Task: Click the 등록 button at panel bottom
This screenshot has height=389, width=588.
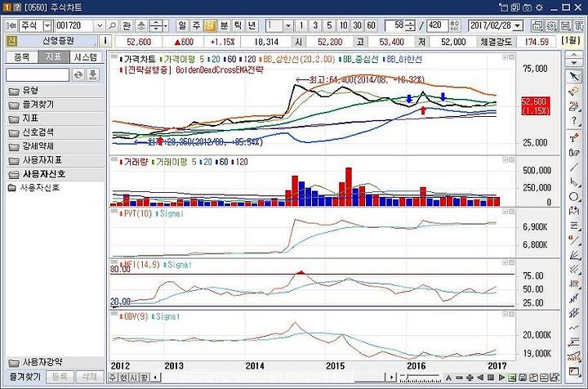Action: tap(60, 377)
